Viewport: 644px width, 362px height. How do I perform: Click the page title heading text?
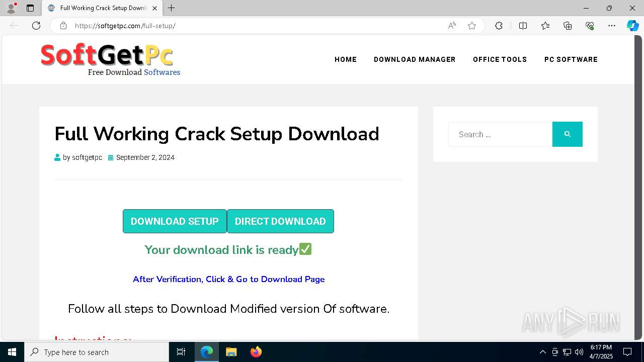point(217,134)
